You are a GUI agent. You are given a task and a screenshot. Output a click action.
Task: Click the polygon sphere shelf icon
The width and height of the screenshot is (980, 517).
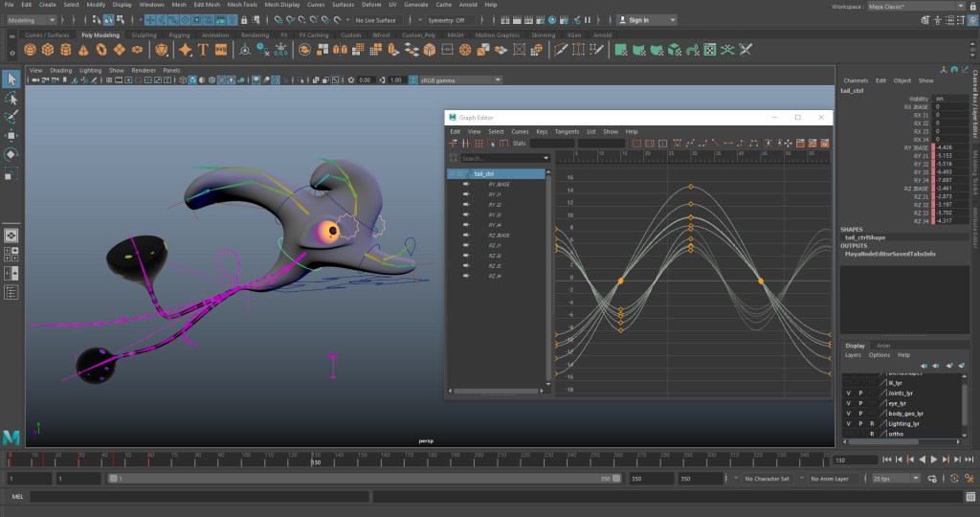click(x=31, y=50)
